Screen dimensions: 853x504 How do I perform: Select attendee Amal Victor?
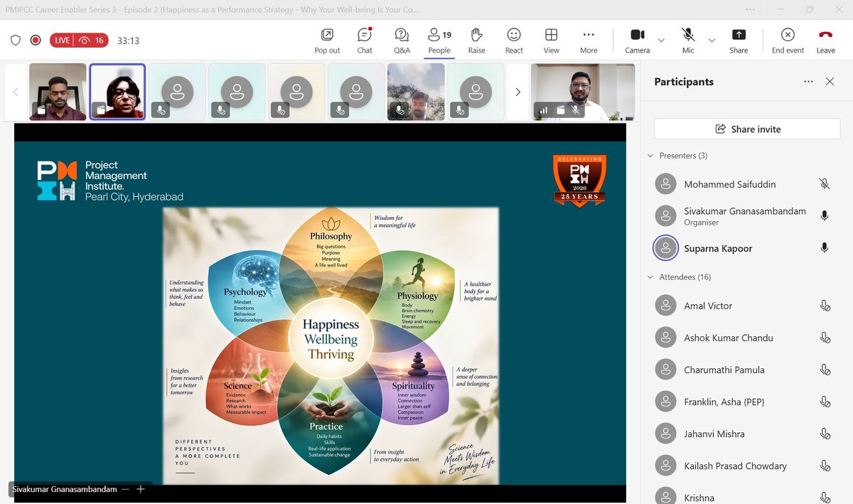point(746,306)
